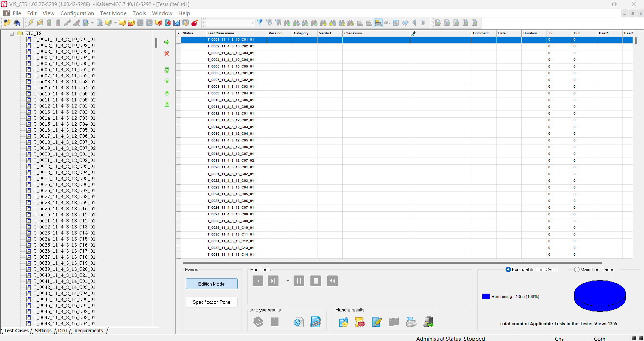Screen dimensions: 644x341
Task: Open the Test Mode menu
Action: (x=113, y=13)
